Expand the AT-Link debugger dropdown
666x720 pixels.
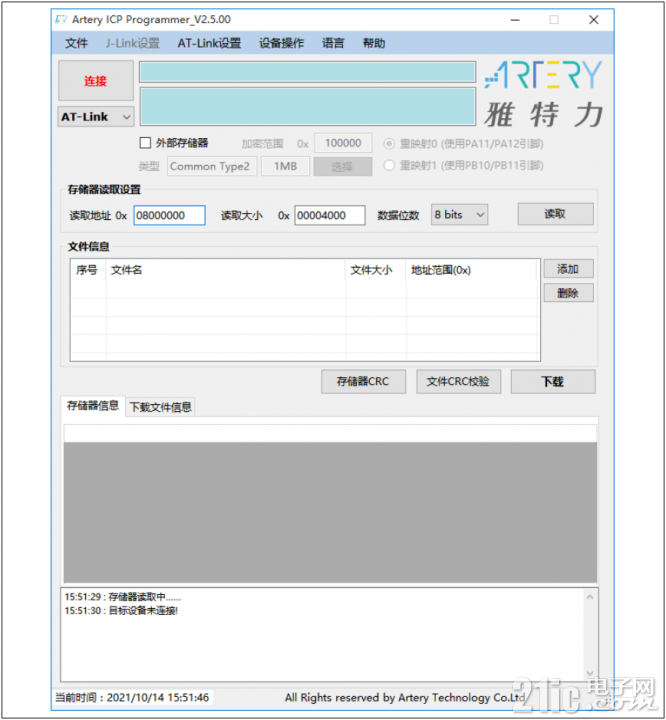pyautogui.click(x=96, y=117)
